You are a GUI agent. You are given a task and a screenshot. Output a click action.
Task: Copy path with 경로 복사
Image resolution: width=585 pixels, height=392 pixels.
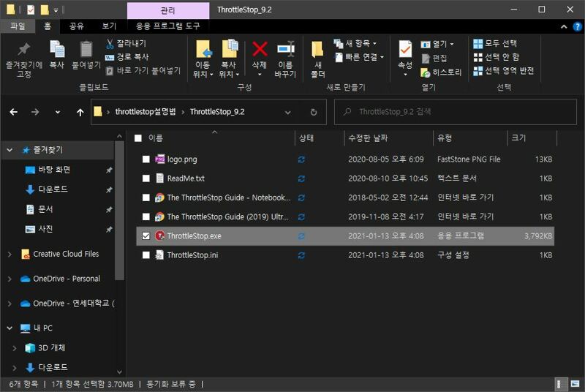[x=127, y=57]
